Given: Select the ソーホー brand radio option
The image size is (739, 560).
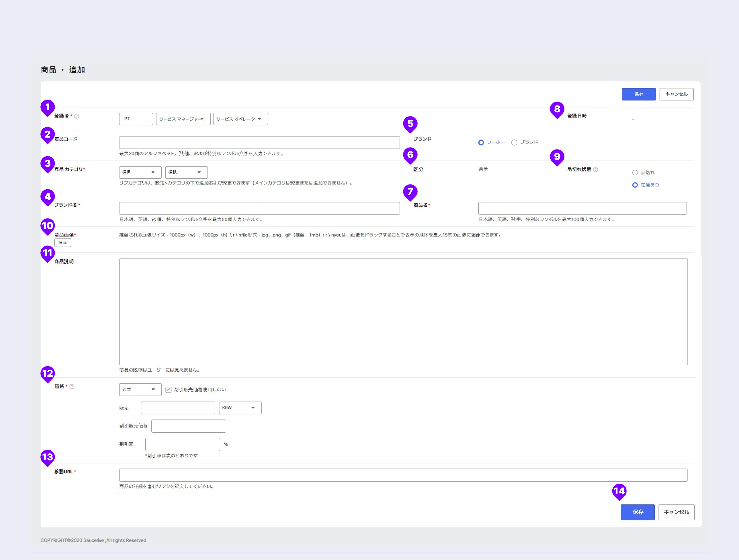Looking at the screenshot, I should pos(481,142).
